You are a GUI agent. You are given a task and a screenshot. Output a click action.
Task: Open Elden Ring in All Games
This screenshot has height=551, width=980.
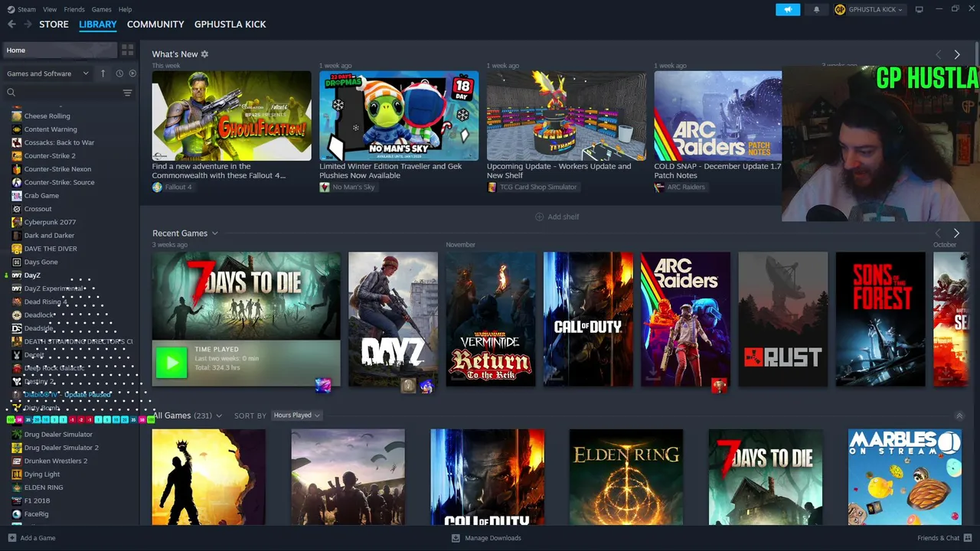coord(626,477)
